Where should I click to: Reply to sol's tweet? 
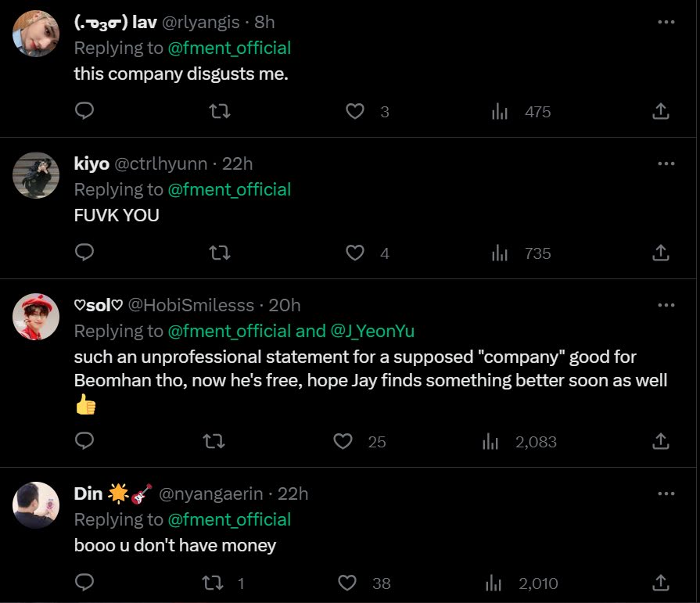[84, 442]
